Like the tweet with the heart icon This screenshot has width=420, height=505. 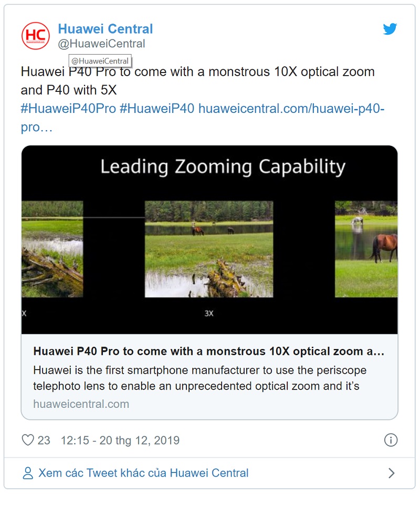(27, 440)
